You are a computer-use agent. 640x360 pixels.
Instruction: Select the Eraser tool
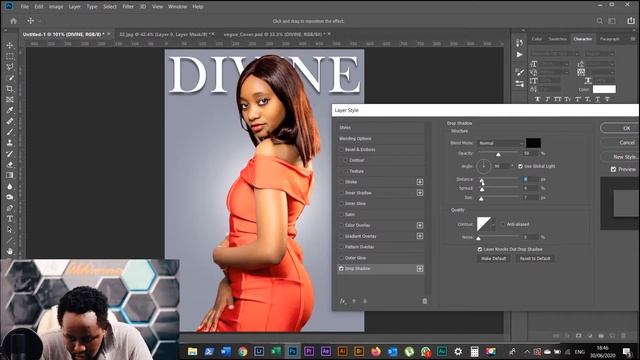pyautogui.click(x=10, y=164)
